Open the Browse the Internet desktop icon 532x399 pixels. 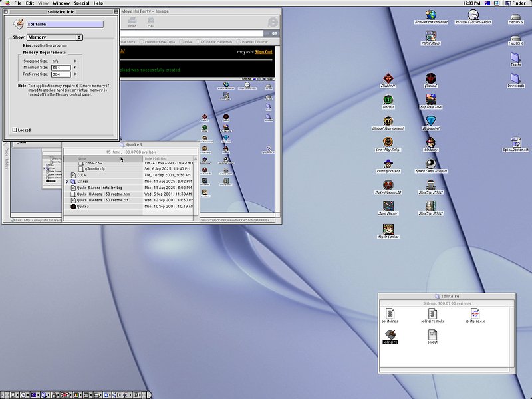pyautogui.click(x=431, y=15)
